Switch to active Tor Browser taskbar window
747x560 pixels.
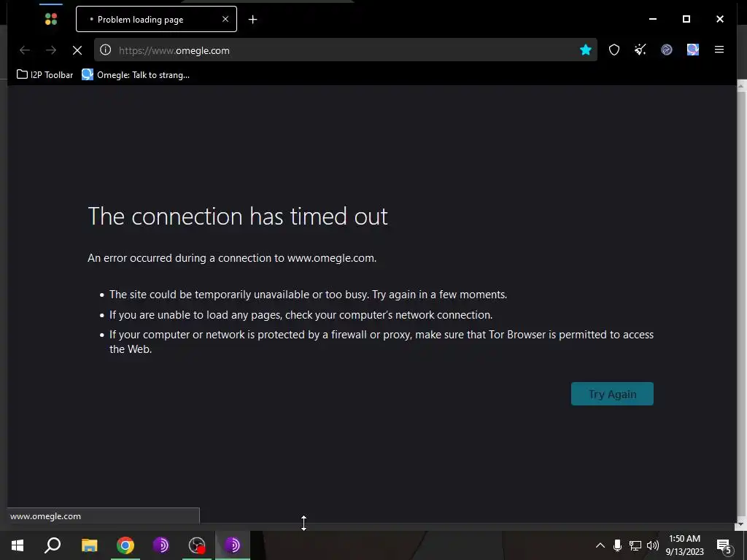tap(233, 545)
